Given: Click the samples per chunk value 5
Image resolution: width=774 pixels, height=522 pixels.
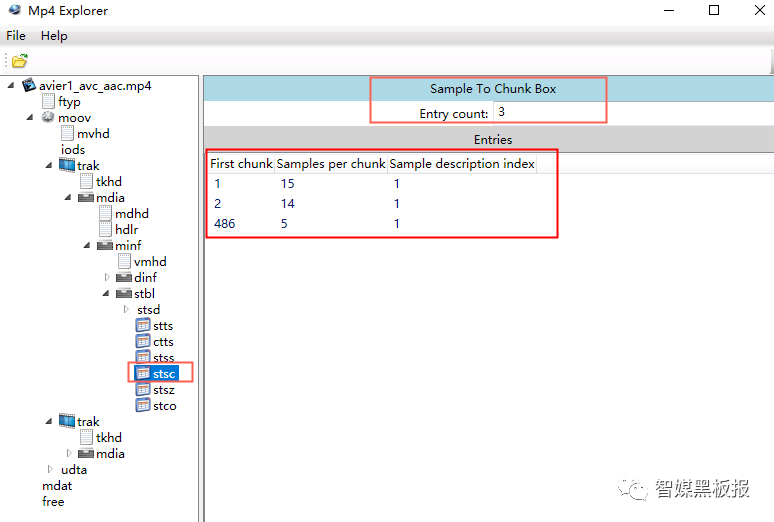Looking at the screenshot, I should [284, 223].
